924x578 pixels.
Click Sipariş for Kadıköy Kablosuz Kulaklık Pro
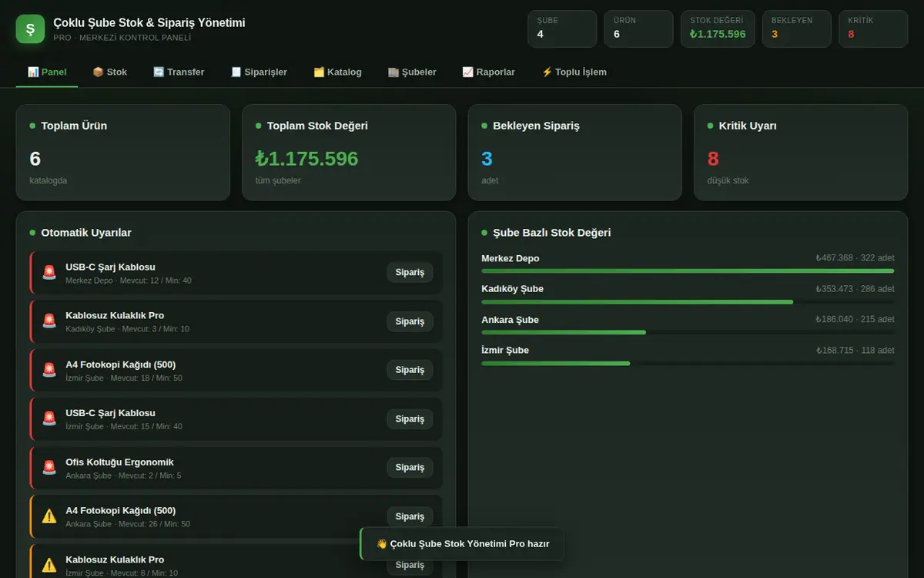410,321
